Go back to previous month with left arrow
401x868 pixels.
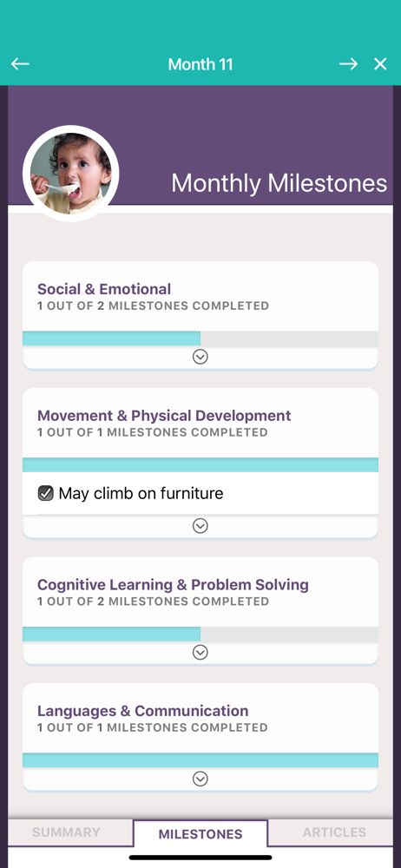tap(20, 64)
